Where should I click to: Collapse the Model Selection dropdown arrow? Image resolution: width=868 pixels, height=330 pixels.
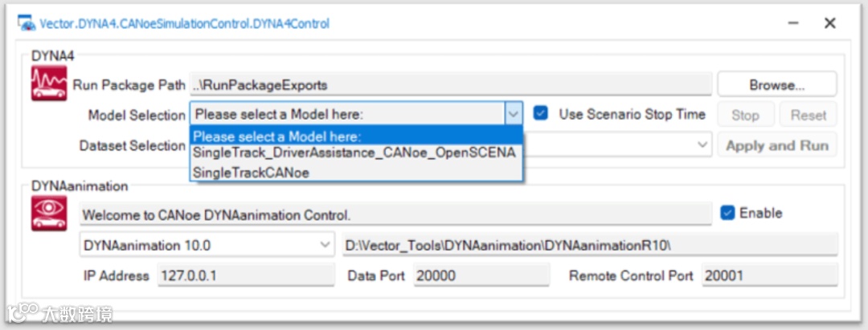pyautogui.click(x=514, y=115)
